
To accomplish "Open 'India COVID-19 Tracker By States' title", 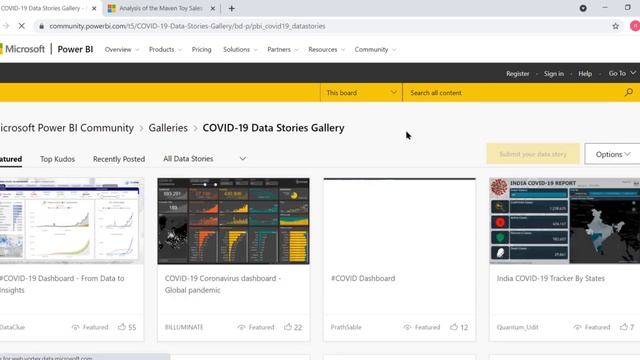I will tap(551, 278).
